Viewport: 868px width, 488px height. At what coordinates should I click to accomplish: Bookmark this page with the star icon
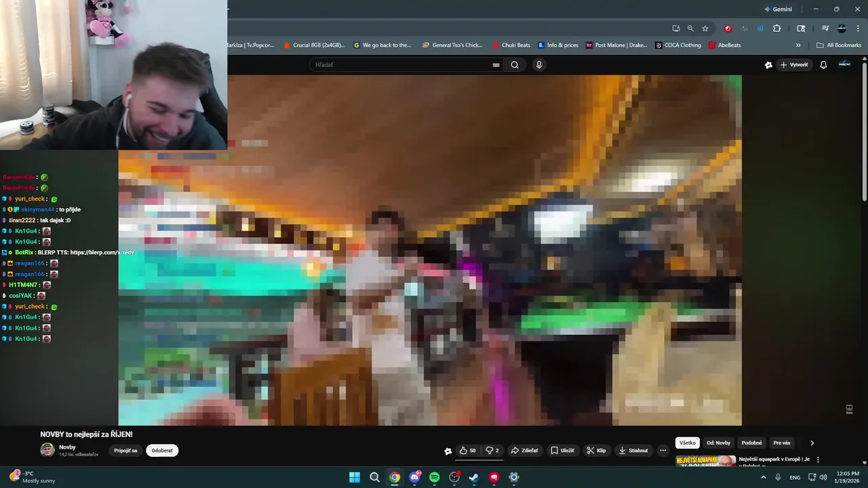705,28
